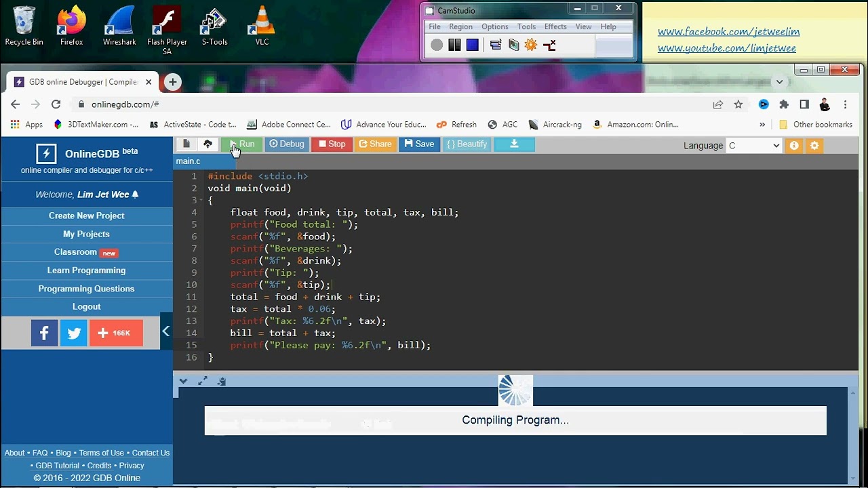Stop the running program
The height and width of the screenshot is (488, 868).
[332, 144]
